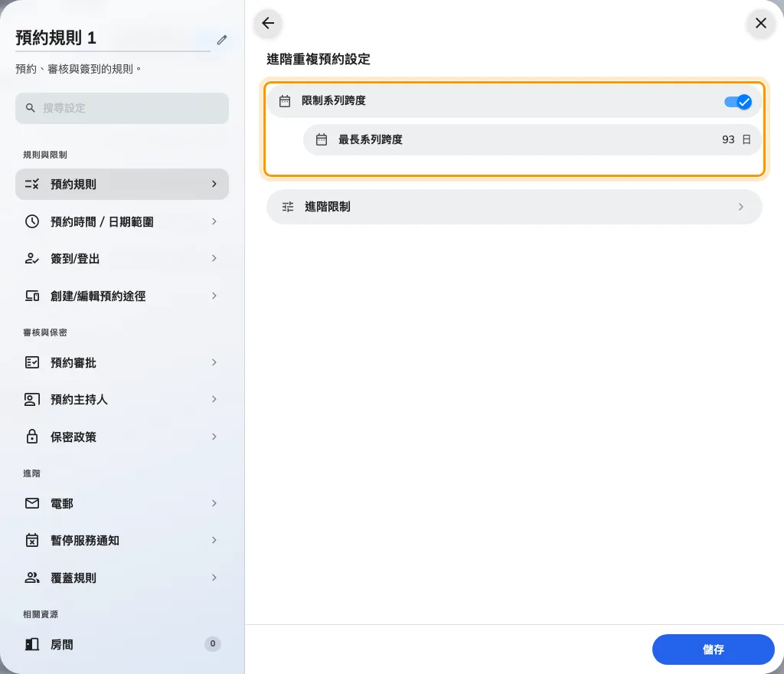Click the calendar icon beside 限制系列跨度
Screen dimensions: 784x674
(x=285, y=101)
